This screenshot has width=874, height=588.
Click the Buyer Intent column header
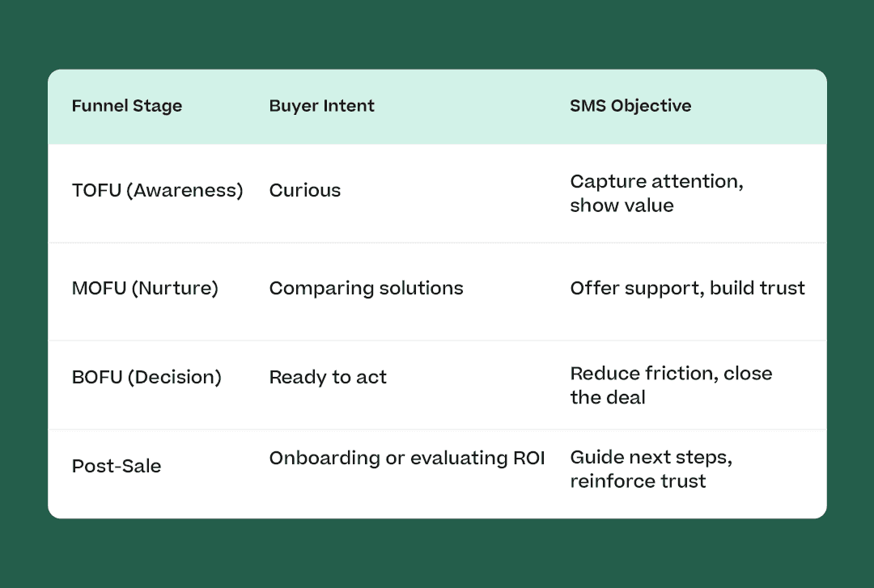click(x=321, y=106)
